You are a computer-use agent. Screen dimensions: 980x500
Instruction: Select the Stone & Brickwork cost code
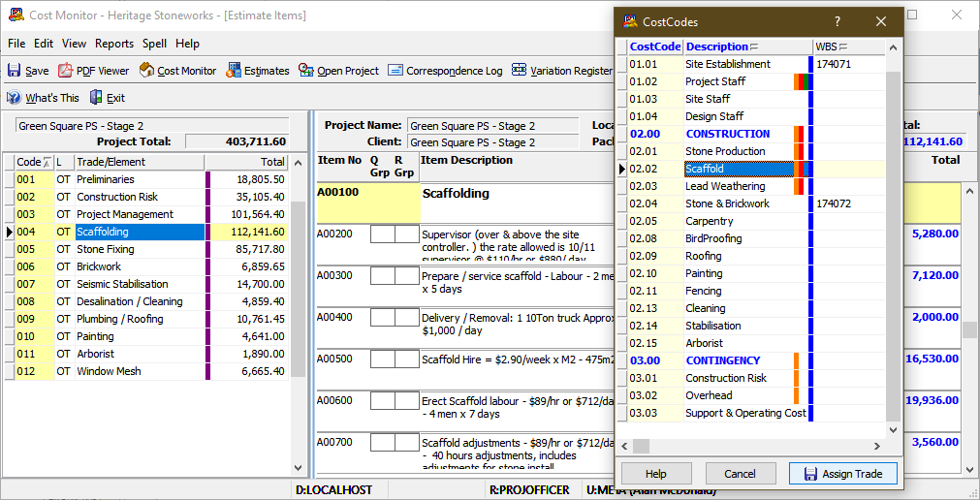click(751, 203)
